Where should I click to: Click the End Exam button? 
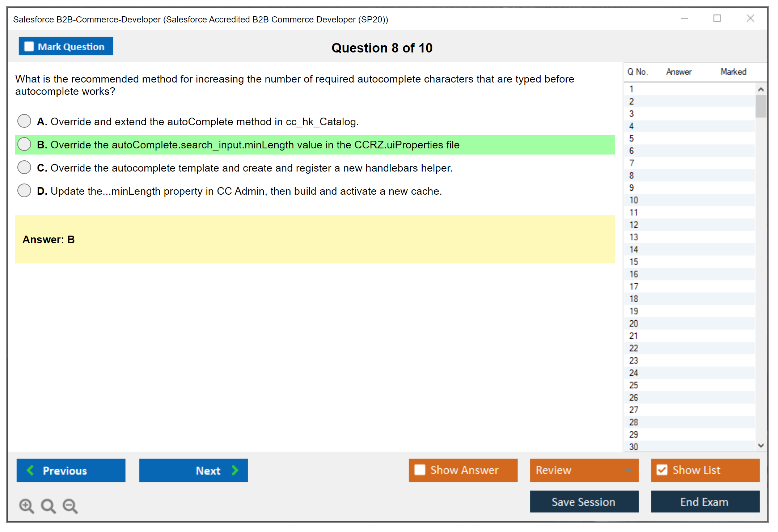pyautogui.click(x=705, y=502)
